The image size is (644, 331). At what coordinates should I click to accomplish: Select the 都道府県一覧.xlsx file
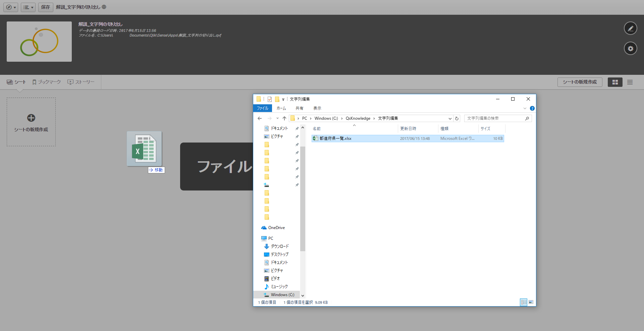tap(335, 139)
